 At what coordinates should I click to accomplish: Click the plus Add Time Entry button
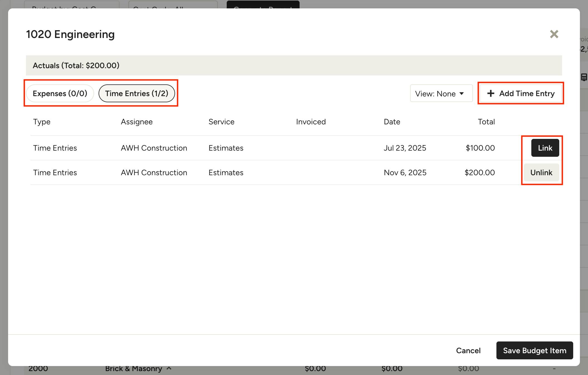[521, 93]
